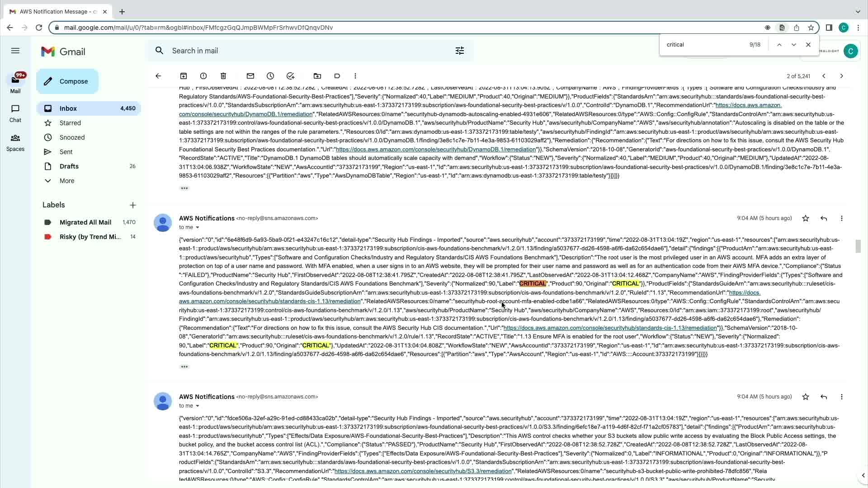868x488 pixels.
Task: Open the Starred folder
Action: coord(70,123)
